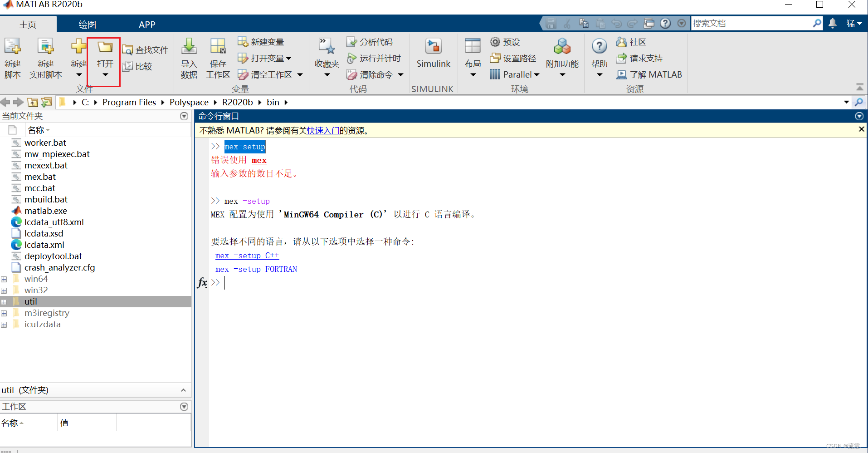Expand the win64 folder in current folder panel
Screen dimensions: 868x453
4,279
